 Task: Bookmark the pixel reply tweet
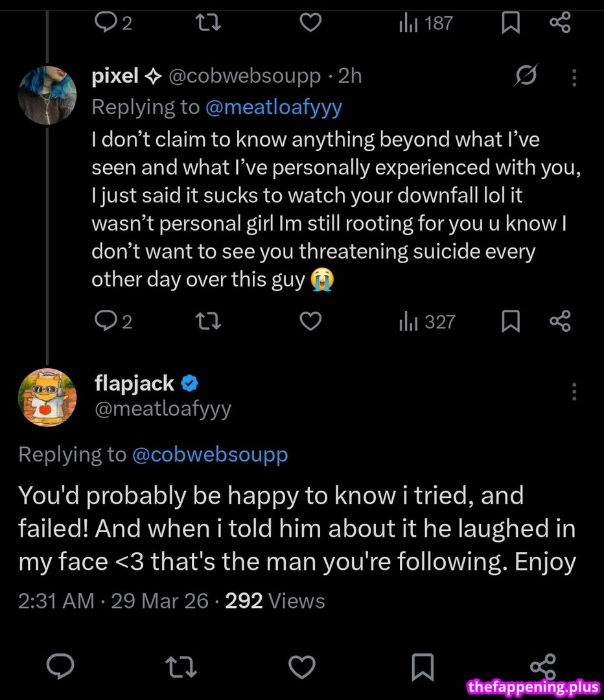tap(511, 321)
